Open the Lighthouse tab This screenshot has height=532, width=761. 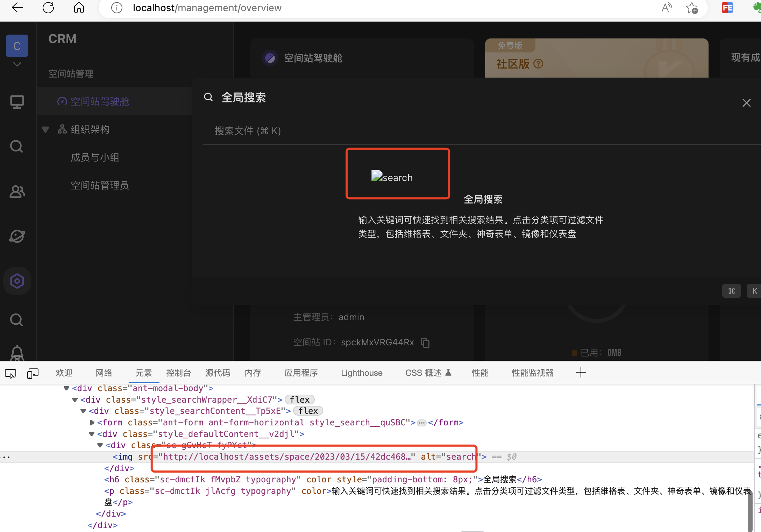click(x=361, y=373)
